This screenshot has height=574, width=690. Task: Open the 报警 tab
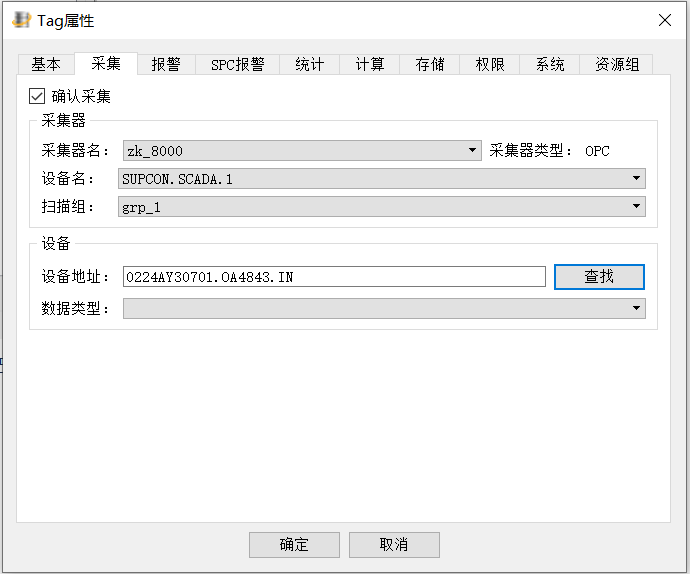[x=166, y=65]
